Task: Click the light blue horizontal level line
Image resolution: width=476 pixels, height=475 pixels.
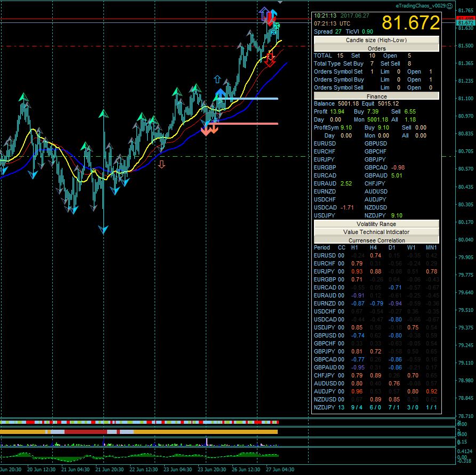Action: tap(247, 99)
